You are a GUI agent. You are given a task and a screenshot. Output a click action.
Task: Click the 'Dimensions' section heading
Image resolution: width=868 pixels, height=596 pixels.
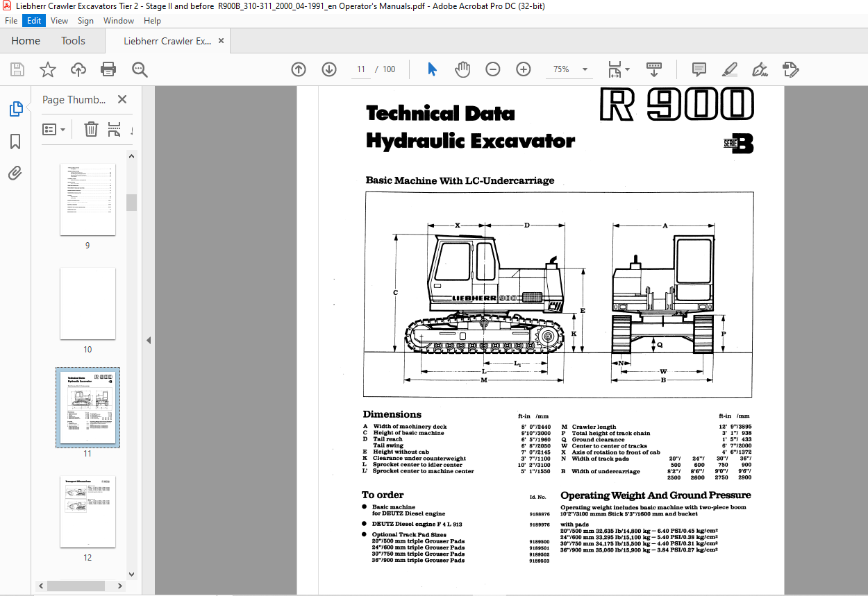392,414
